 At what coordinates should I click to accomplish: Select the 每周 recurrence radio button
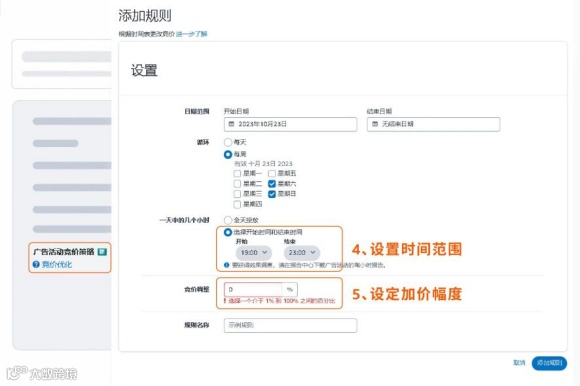(x=228, y=154)
